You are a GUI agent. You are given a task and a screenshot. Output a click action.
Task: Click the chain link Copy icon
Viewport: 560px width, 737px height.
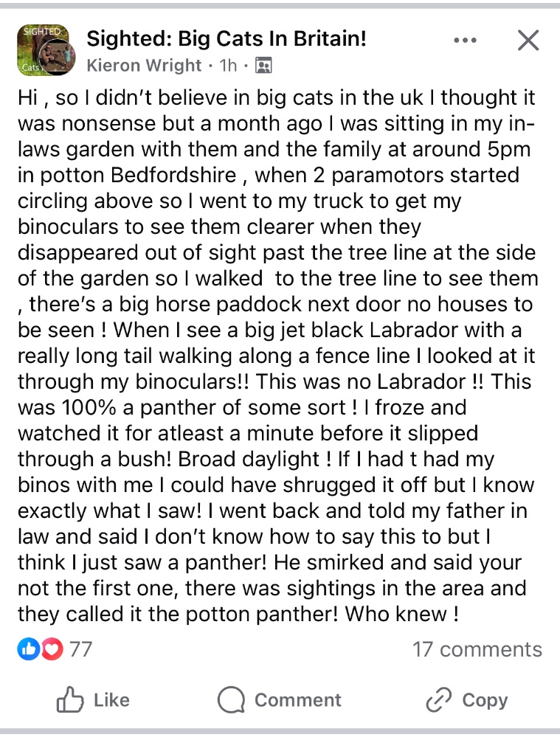pos(439,699)
